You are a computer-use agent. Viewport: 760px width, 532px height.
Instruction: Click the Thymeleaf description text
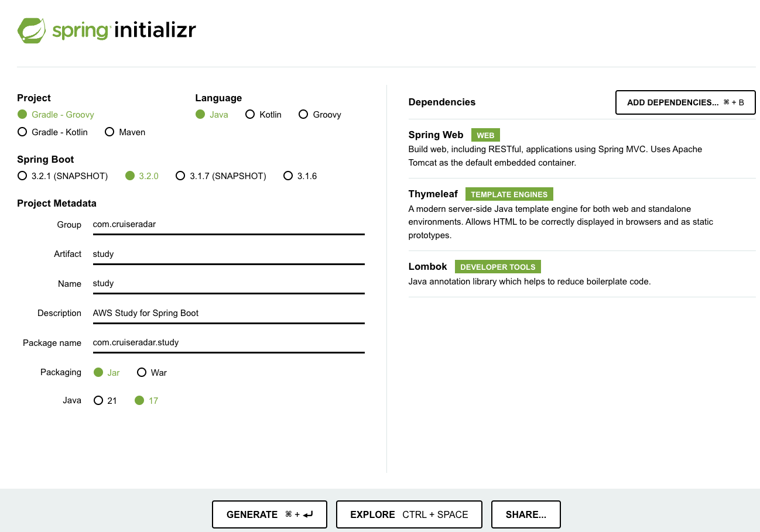coord(561,222)
